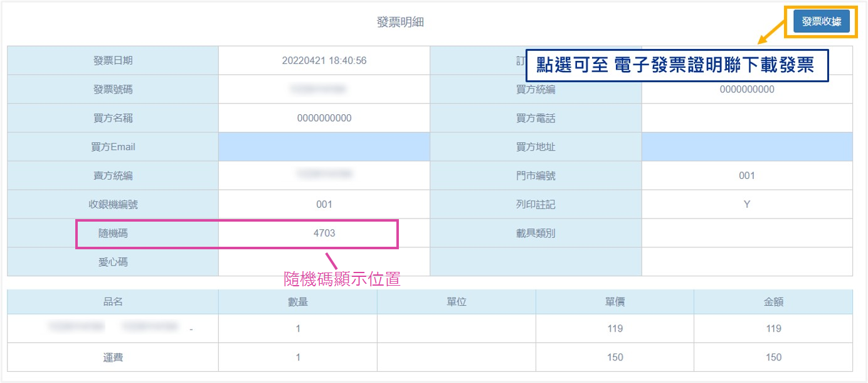Click the 發票明細 title heading

click(400, 23)
